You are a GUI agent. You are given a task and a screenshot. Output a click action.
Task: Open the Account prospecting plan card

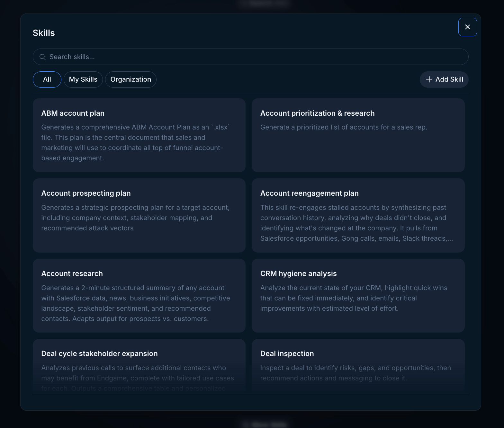pyautogui.click(x=139, y=215)
